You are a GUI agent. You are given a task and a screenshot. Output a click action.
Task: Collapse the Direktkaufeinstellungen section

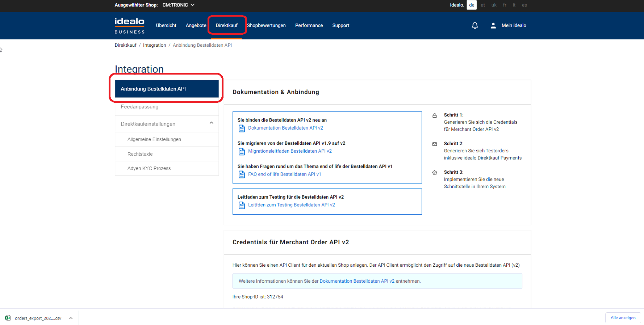211,123
